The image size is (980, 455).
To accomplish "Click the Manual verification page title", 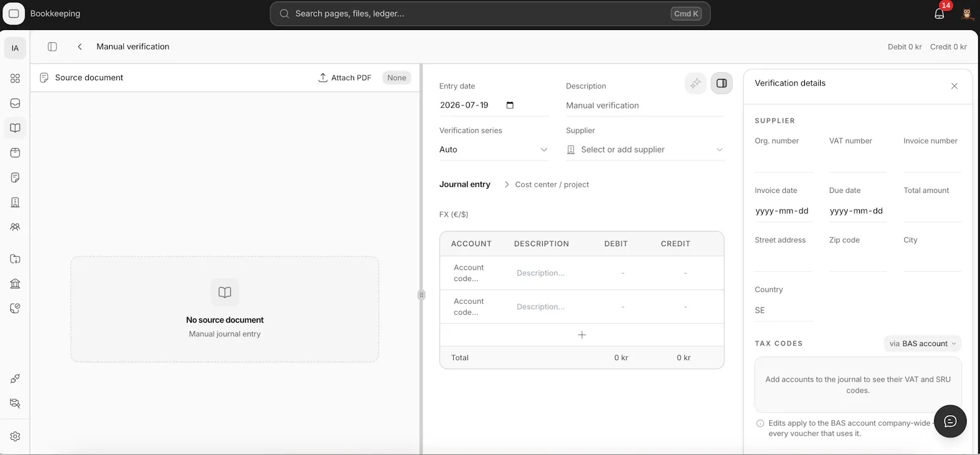I will click(x=133, y=47).
